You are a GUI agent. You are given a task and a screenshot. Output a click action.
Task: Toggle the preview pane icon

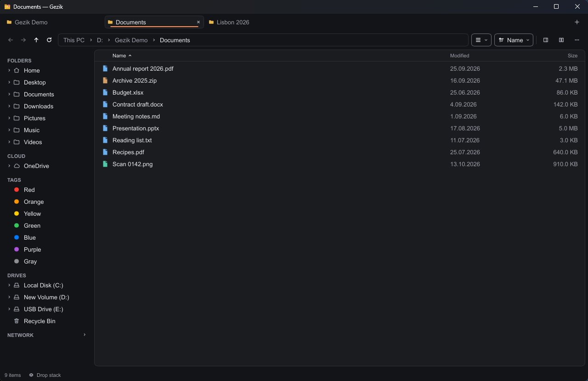546,40
